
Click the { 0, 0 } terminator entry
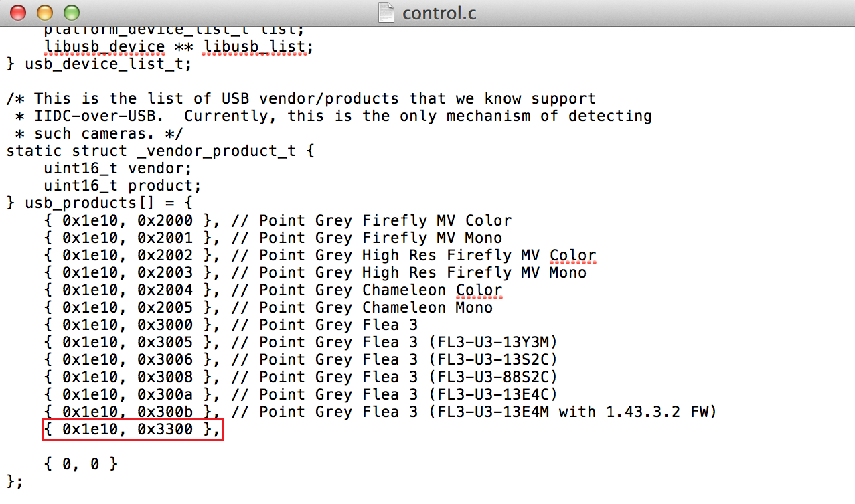coord(81,464)
